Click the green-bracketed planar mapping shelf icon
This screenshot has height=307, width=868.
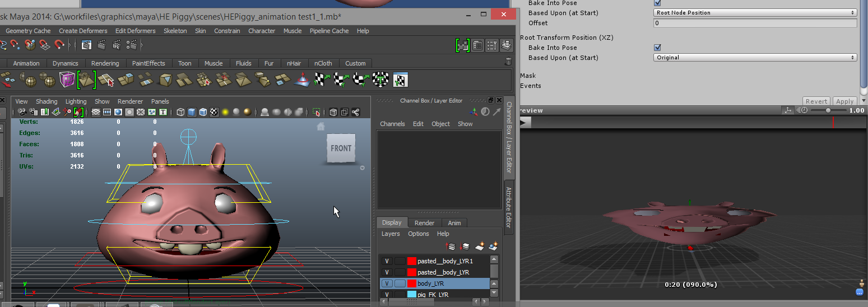86,80
